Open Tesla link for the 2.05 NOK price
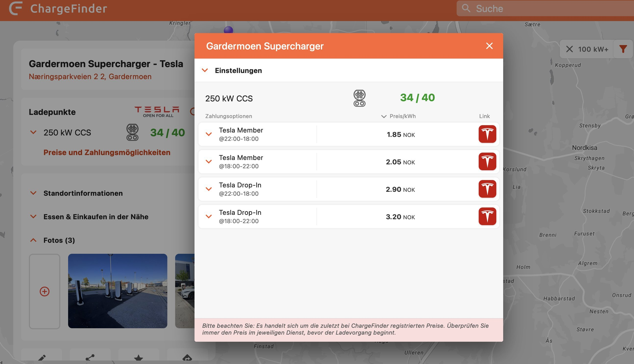The width and height of the screenshot is (634, 364). 487,161
